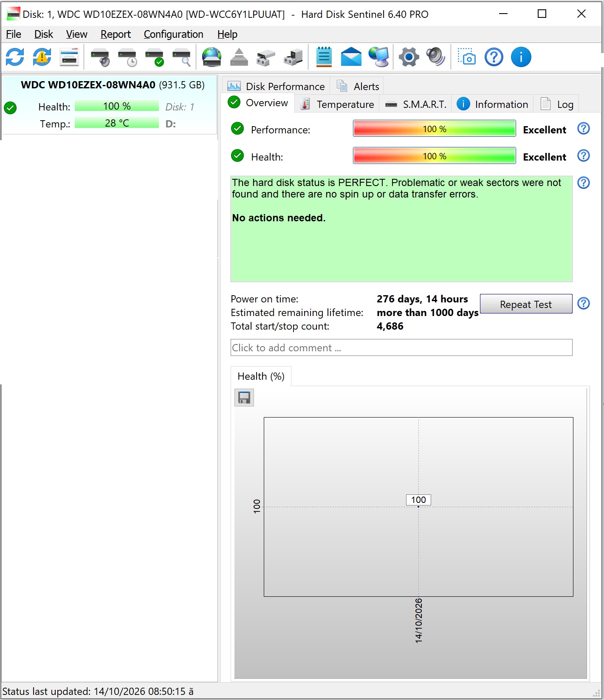Switch to the Log tab

pyautogui.click(x=557, y=104)
